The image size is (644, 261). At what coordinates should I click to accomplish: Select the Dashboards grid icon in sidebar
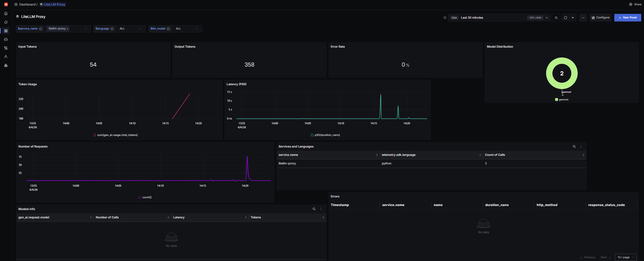pos(6,31)
